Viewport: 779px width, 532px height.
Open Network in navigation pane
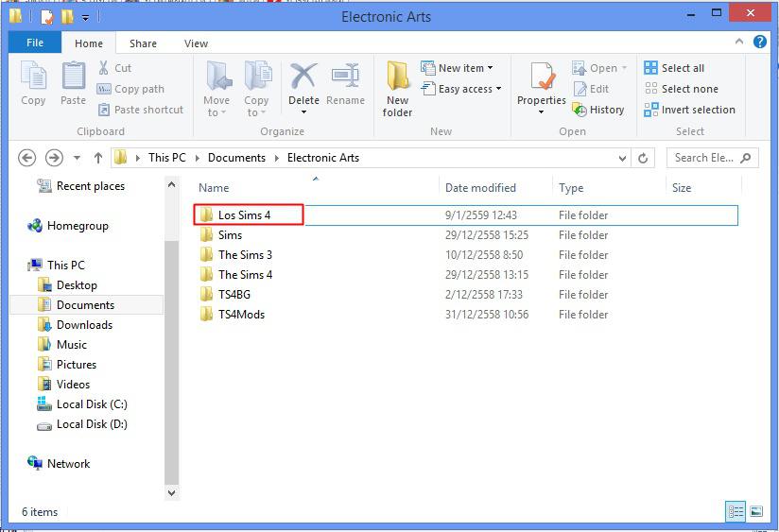point(59,463)
